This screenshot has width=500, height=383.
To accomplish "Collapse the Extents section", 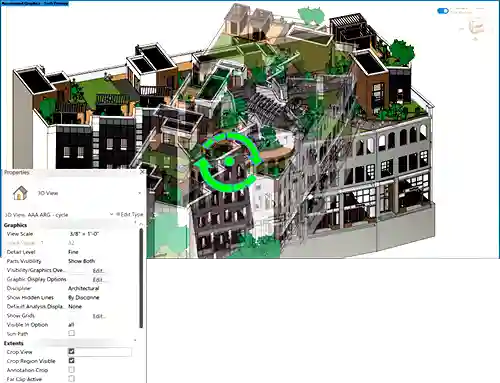I will pos(135,340).
